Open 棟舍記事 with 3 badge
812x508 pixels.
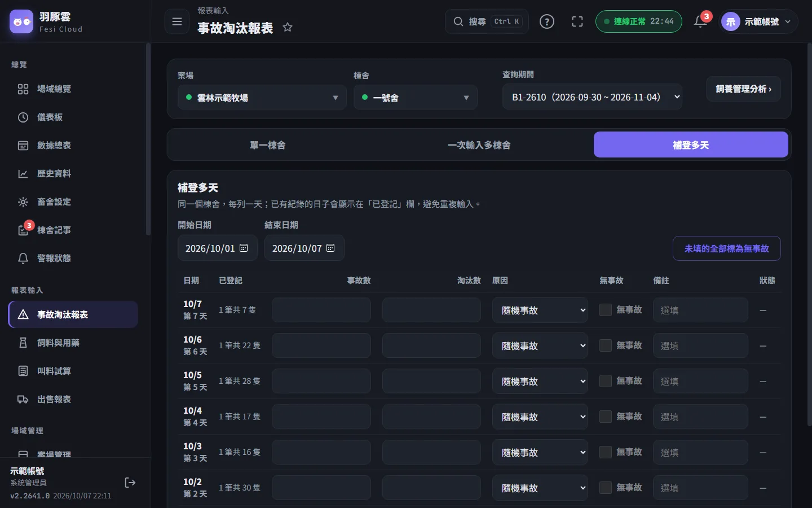pyautogui.click(x=73, y=230)
